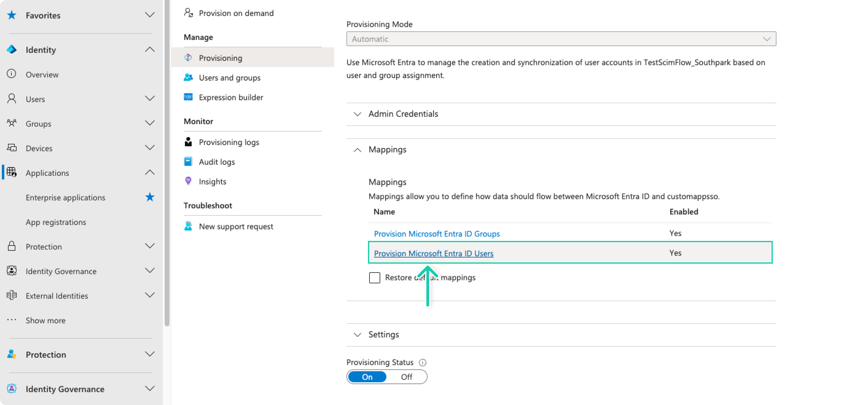This screenshot has width=868, height=405.
Task: Click the Provisioning Status info icon
Action: (422, 362)
